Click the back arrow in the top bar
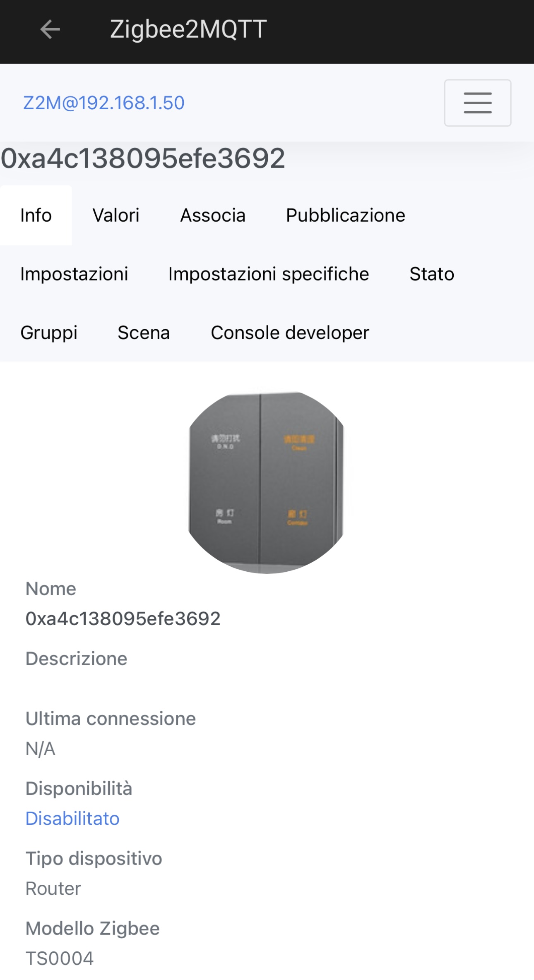Screen dimensions: 534x980 click(50, 29)
